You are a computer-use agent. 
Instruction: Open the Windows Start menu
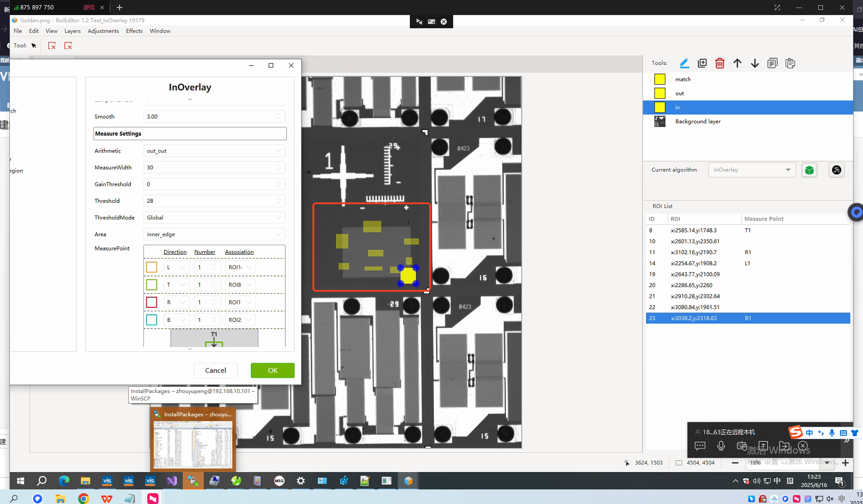click(x=20, y=481)
